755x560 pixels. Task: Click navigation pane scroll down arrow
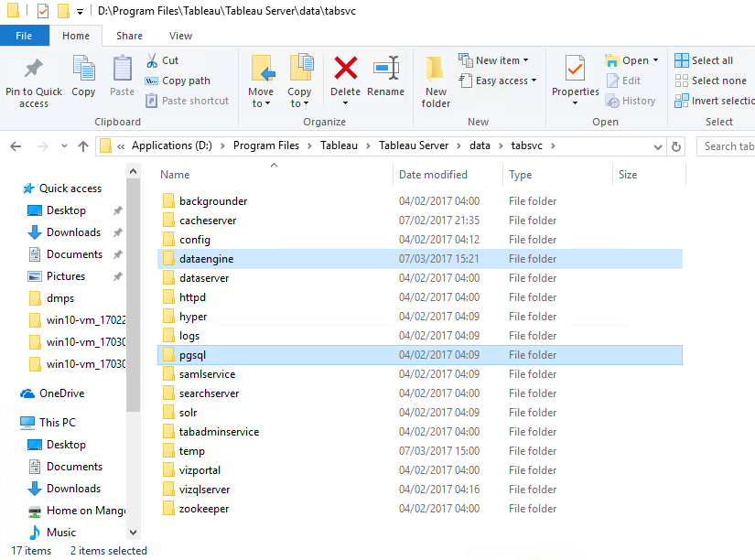tap(134, 533)
